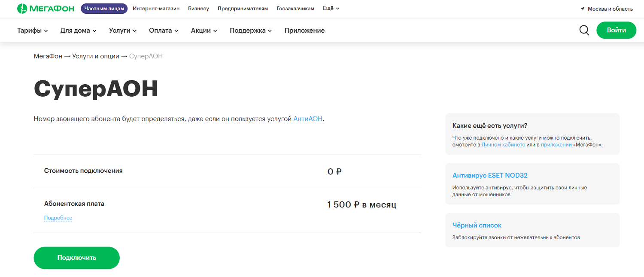Open the search magnifier icon
The height and width of the screenshot is (277, 644).
pos(584,30)
